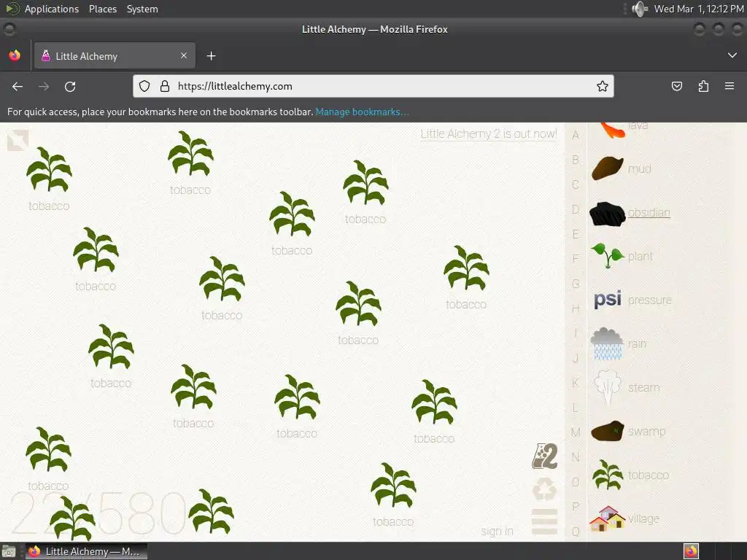Click the Firefox workspace icon in bottom panel
Viewport: 747px width, 560px height.
click(x=691, y=551)
